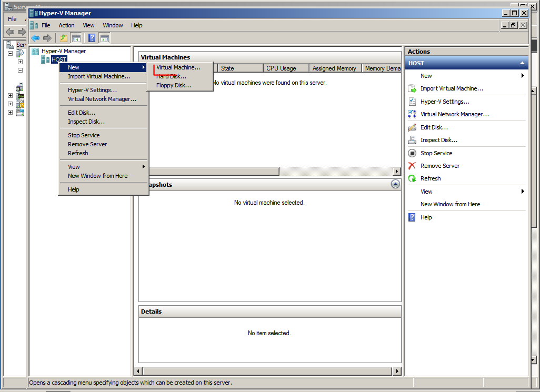540x392 pixels.
Task: Restore down the inner MDI window
Action: [514, 25]
